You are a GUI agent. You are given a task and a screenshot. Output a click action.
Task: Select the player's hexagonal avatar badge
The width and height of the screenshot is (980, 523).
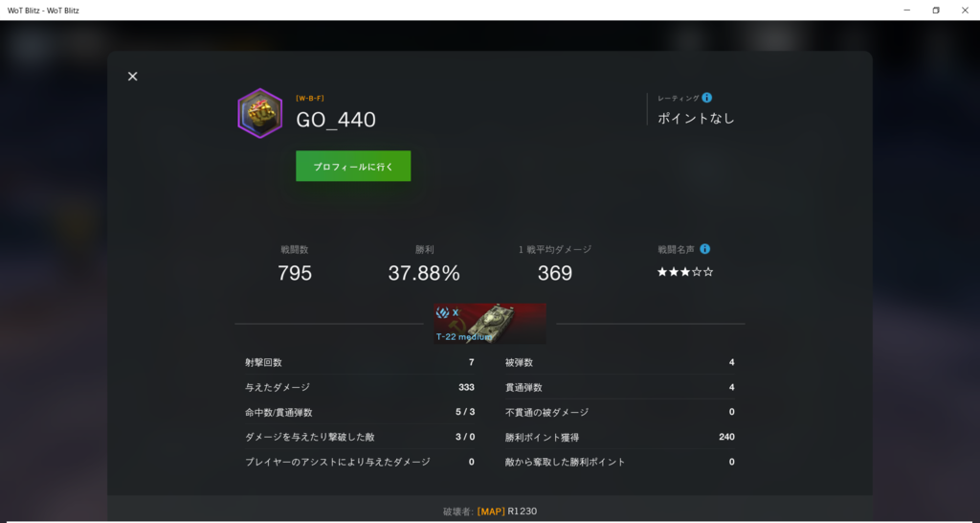tap(260, 113)
